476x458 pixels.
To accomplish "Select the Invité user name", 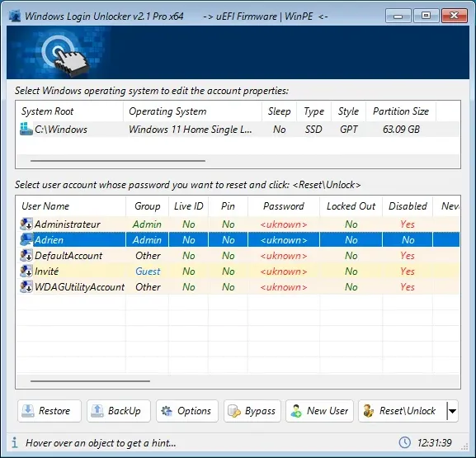I will [x=46, y=271].
